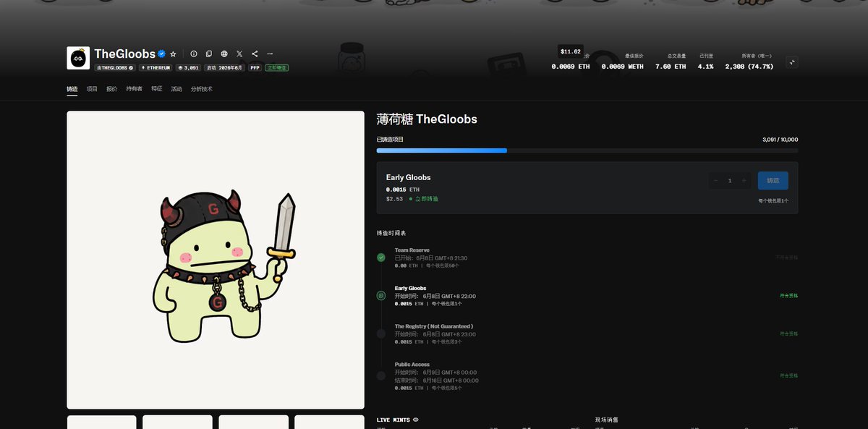This screenshot has height=429, width=868.
Task: Click the green 立即铸造 indicator in Early Gloobs card
Action: pyautogui.click(x=424, y=198)
